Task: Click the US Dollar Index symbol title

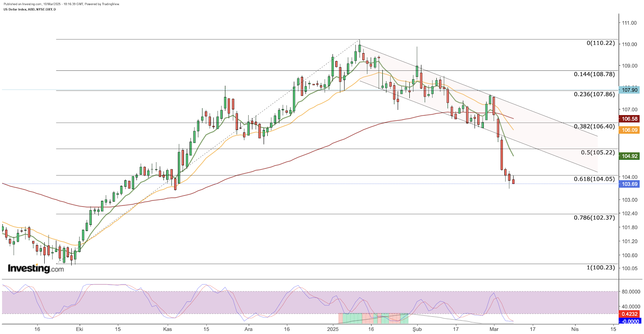Action: pyautogui.click(x=30, y=9)
